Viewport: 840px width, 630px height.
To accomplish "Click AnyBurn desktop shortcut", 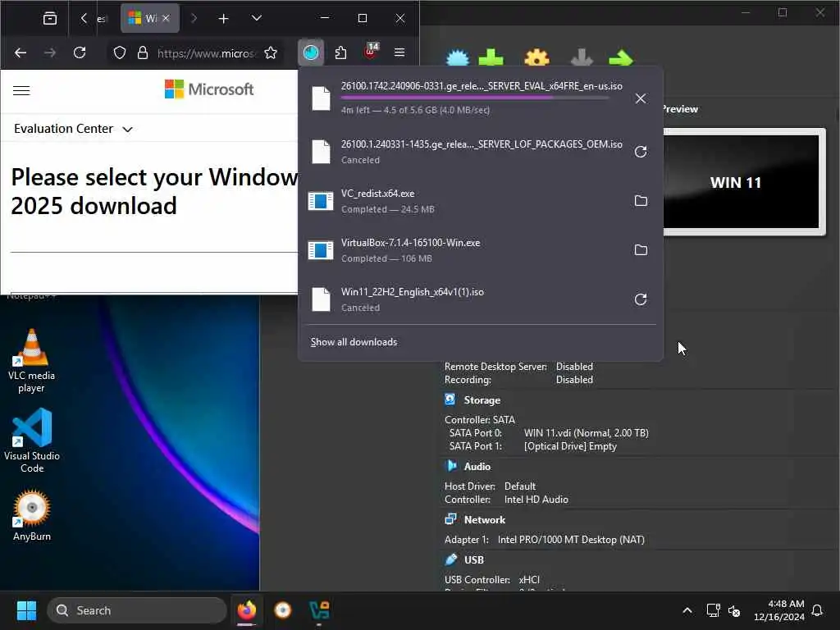I will [32, 515].
